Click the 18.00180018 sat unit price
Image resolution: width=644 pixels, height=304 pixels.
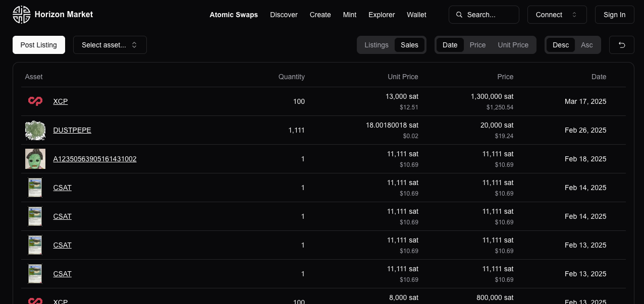(x=392, y=125)
